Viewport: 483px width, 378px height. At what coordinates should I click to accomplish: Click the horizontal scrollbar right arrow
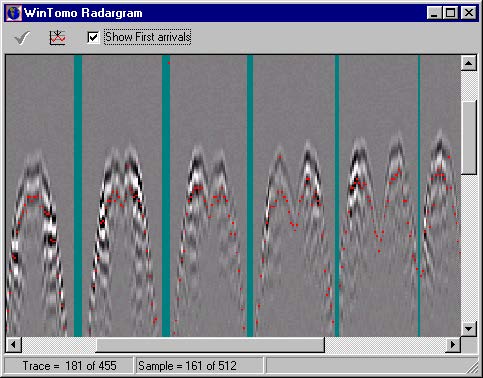point(453,344)
